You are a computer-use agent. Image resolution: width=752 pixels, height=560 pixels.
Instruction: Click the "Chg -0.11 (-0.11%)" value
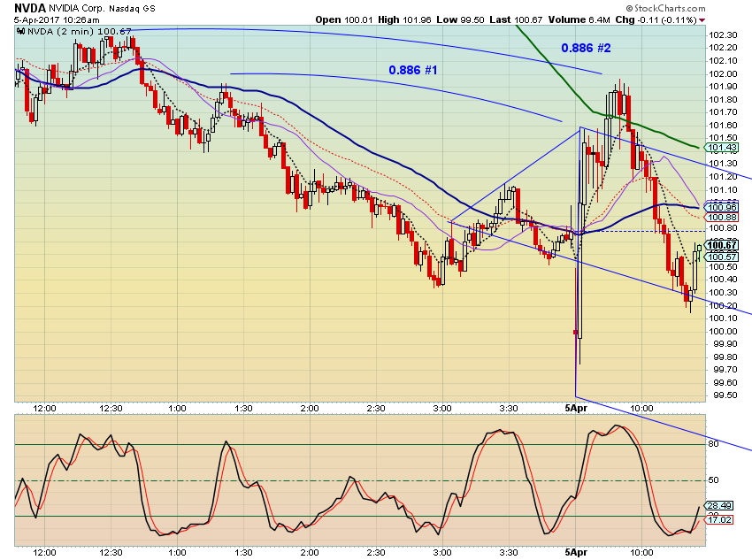pos(656,19)
